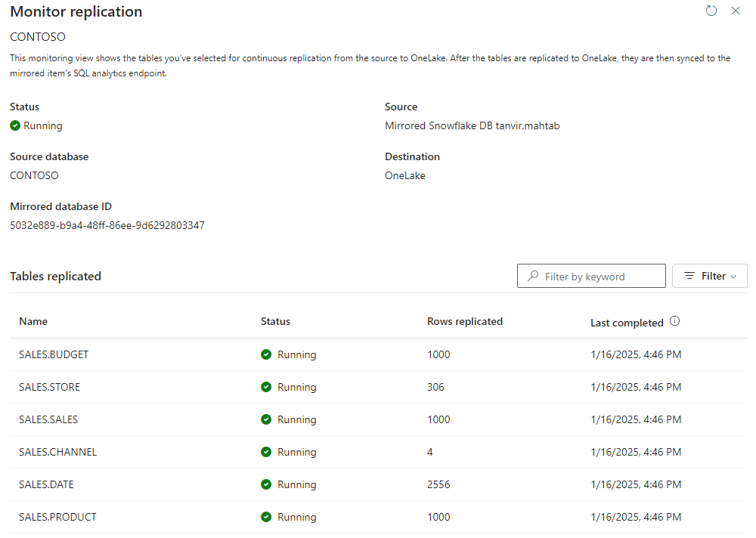The image size is (756, 538).
Task: Click the green overall Running status icon
Action: pyautogui.click(x=15, y=125)
